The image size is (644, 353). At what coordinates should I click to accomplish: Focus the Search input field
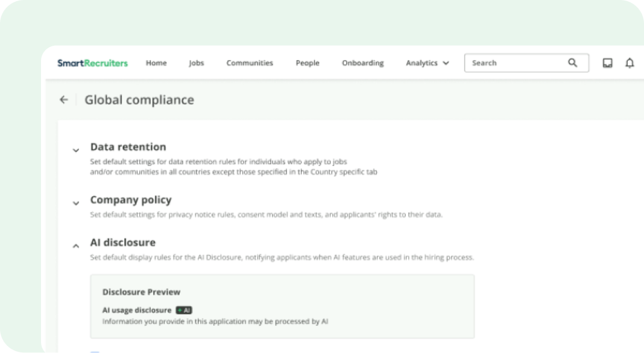(516, 63)
